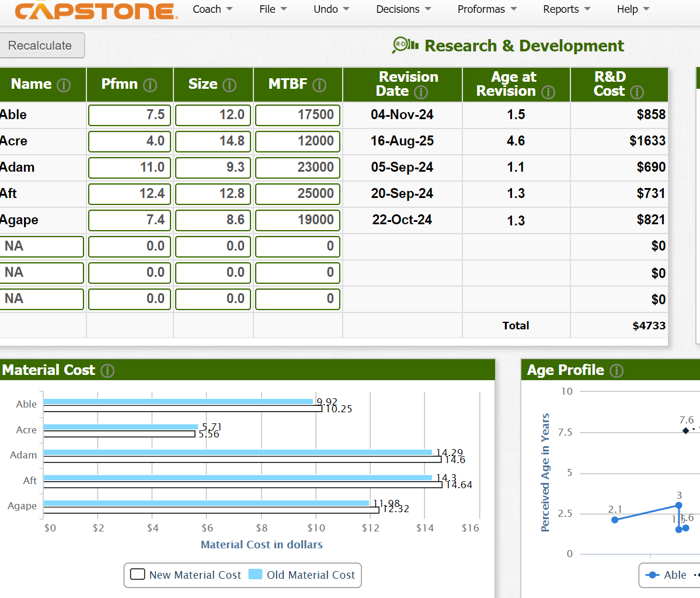700x598 pixels.
Task: Click the info icon beside Name header
Action: (64, 85)
